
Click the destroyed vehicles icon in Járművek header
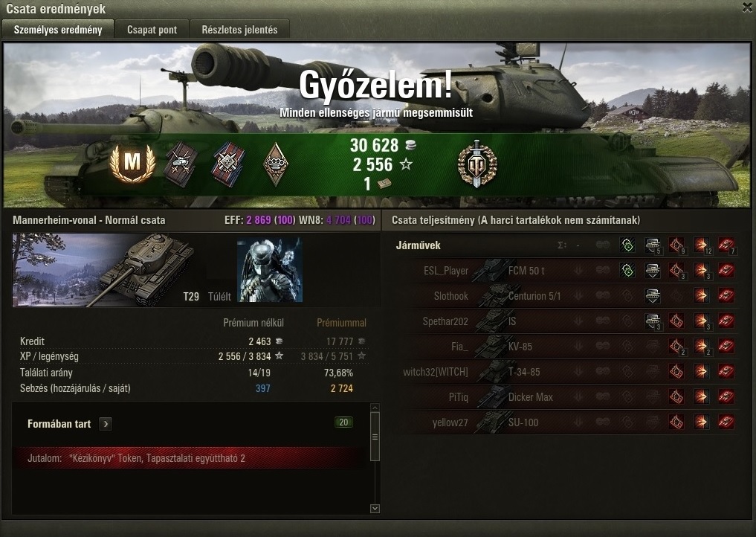[726, 245]
